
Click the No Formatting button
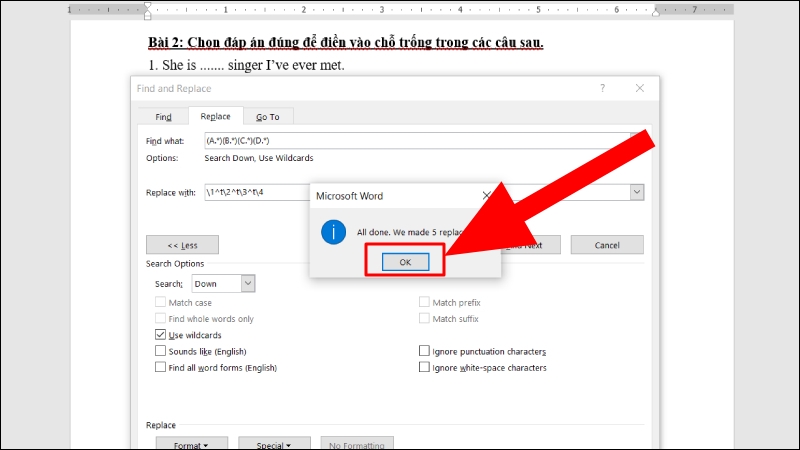tap(357, 444)
